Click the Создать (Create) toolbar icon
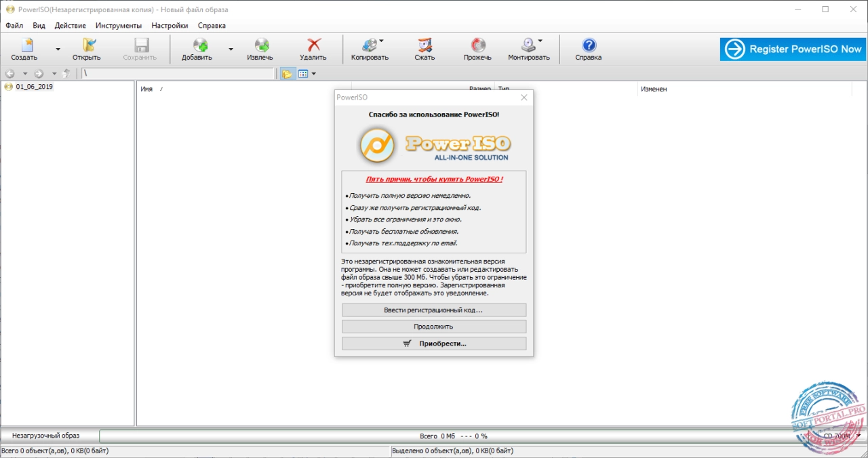This screenshot has height=458, width=868. click(26, 45)
